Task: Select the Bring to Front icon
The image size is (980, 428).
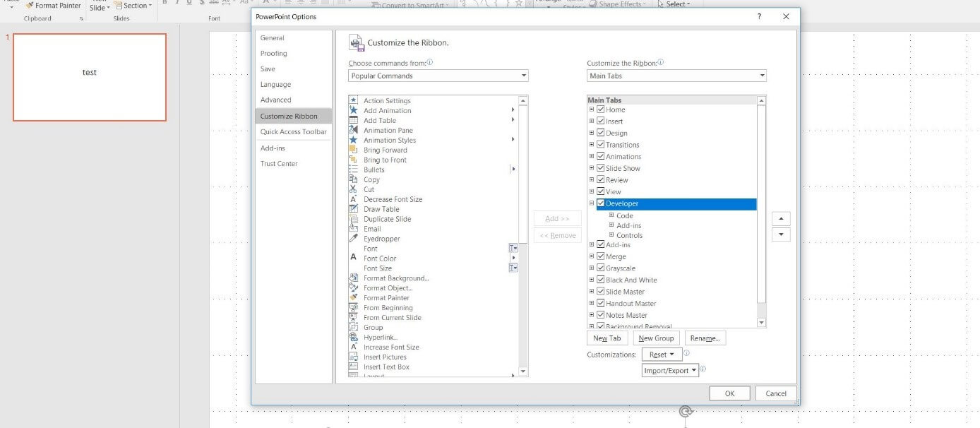Action: 354,160
